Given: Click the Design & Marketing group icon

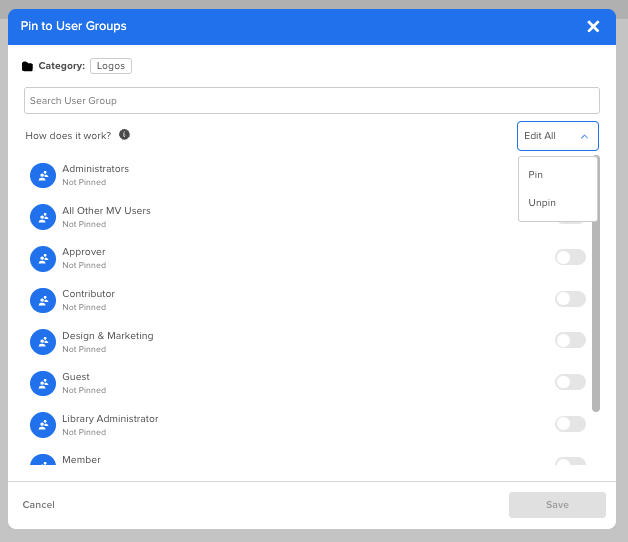Looking at the screenshot, I should click(x=43, y=342).
